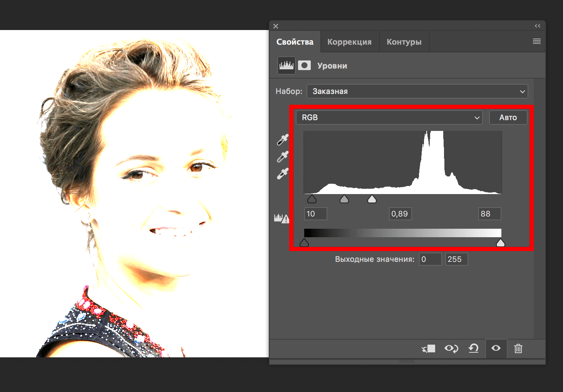563x392 pixels.
Task: Open the panel options menu
Action: (536, 42)
